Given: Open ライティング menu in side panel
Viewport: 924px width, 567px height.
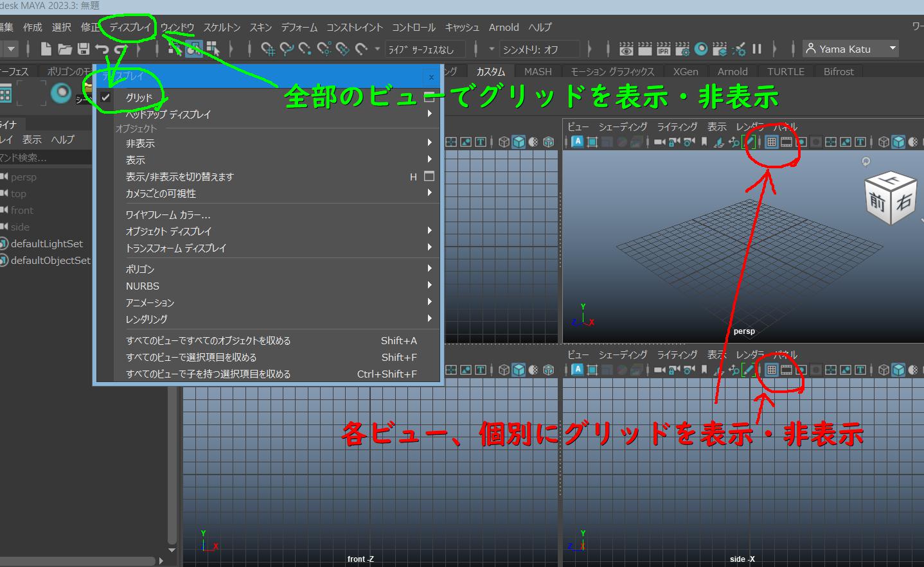Looking at the screenshot, I should click(677, 354).
